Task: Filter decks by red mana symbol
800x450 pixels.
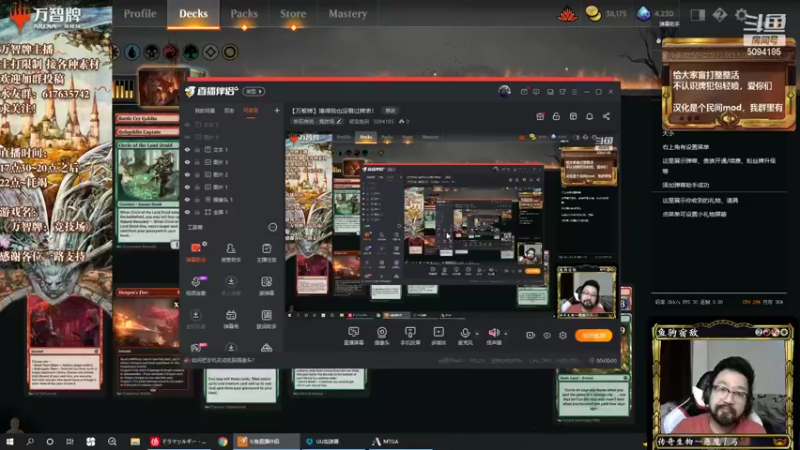Action: point(171,52)
